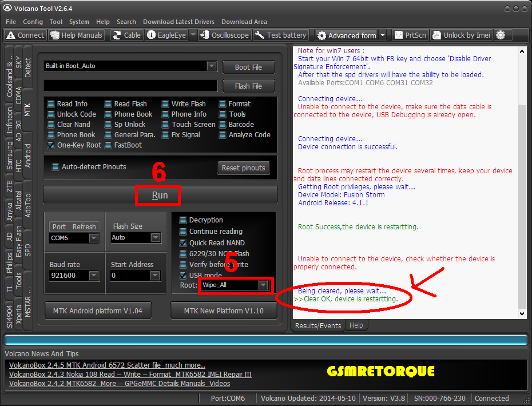Launch the Oscilloscope tool
This screenshot has height=406, width=532.
tap(224, 35)
